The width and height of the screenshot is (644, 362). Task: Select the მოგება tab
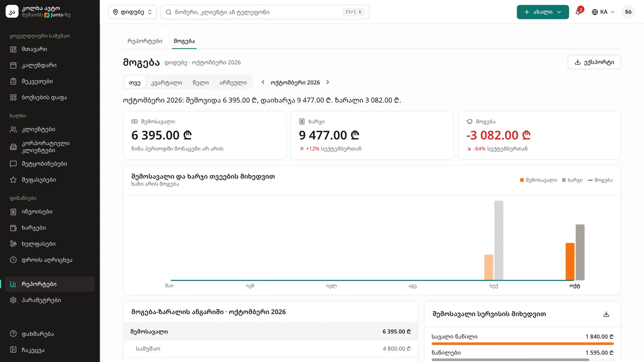(184, 41)
